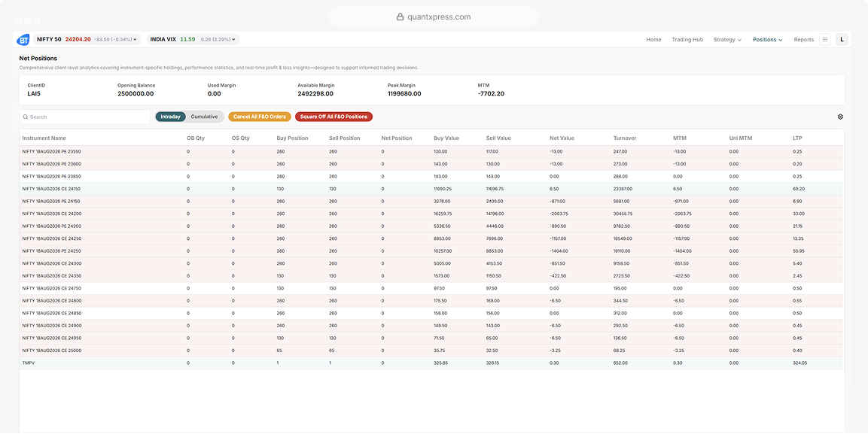Select the NIFTY 18AUG2026 CE 24150 row

coord(432,189)
